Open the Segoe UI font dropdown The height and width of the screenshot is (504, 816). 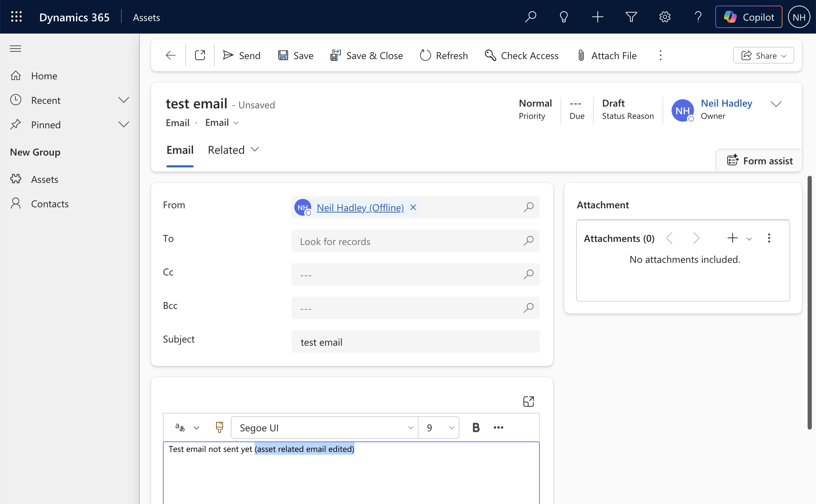click(324, 427)
